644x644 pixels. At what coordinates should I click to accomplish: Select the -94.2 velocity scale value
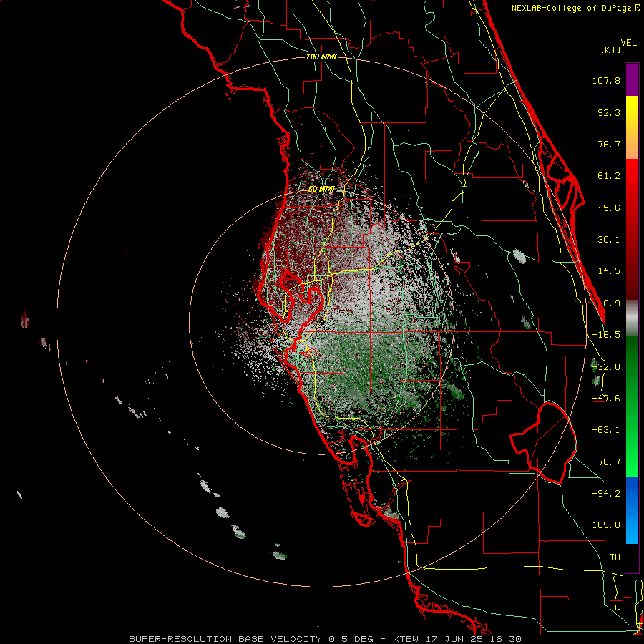(606, 493)
